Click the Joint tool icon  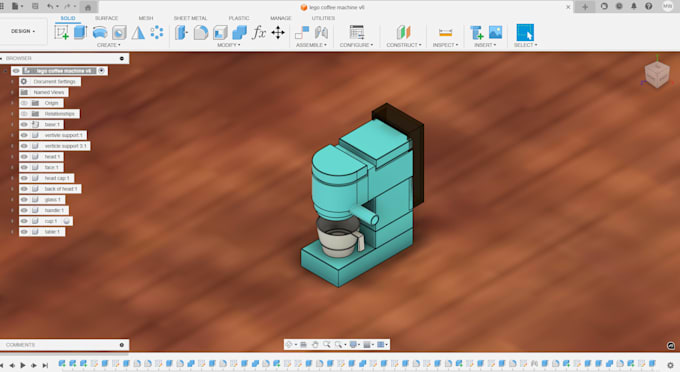click(321, 33)
